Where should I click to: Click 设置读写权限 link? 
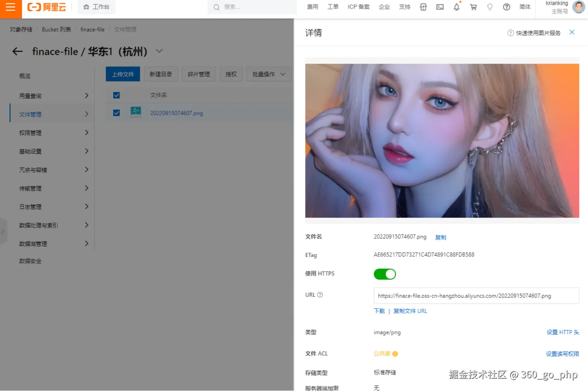point(562,354)
